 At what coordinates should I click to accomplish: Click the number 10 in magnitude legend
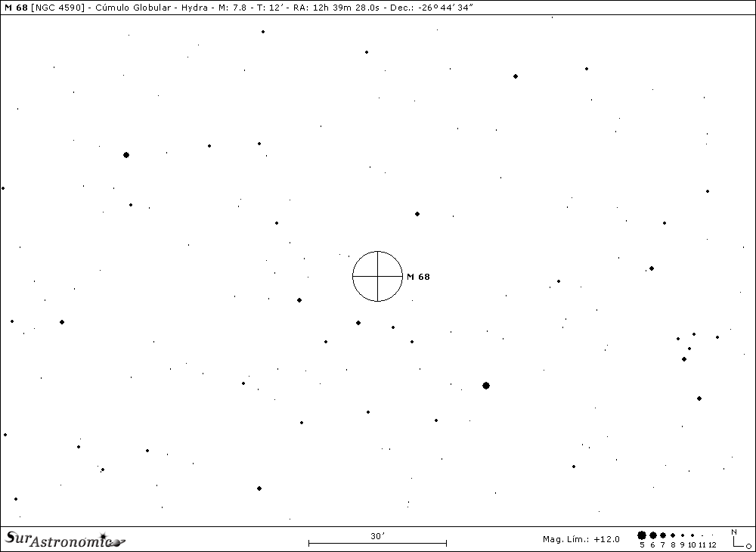click(691, 544)
